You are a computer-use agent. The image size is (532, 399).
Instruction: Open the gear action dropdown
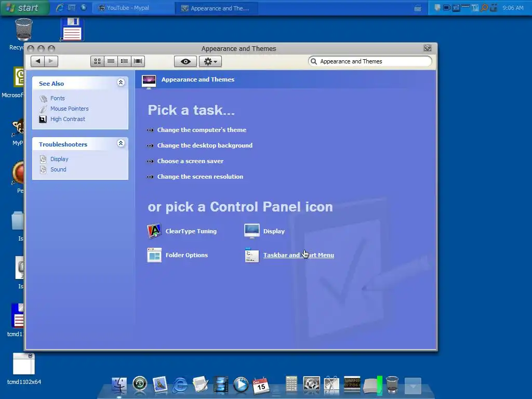(210, 61)
